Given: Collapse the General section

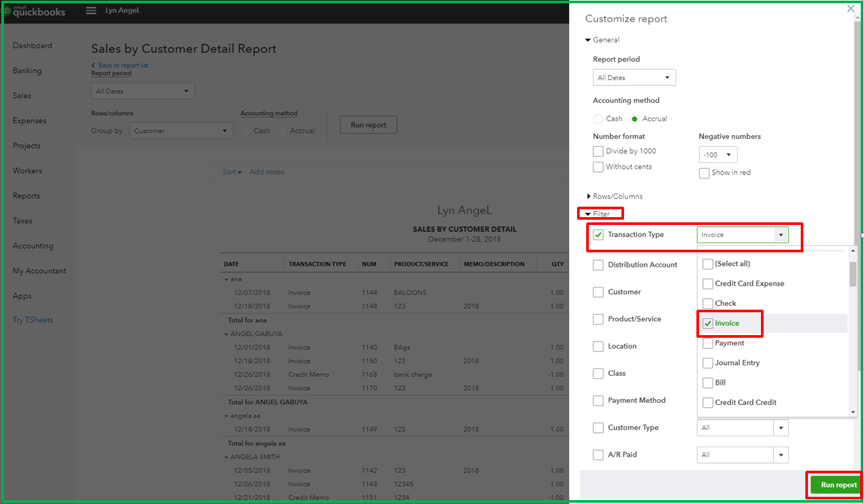Looking at the screenshot, I should [x=602, y=40].
